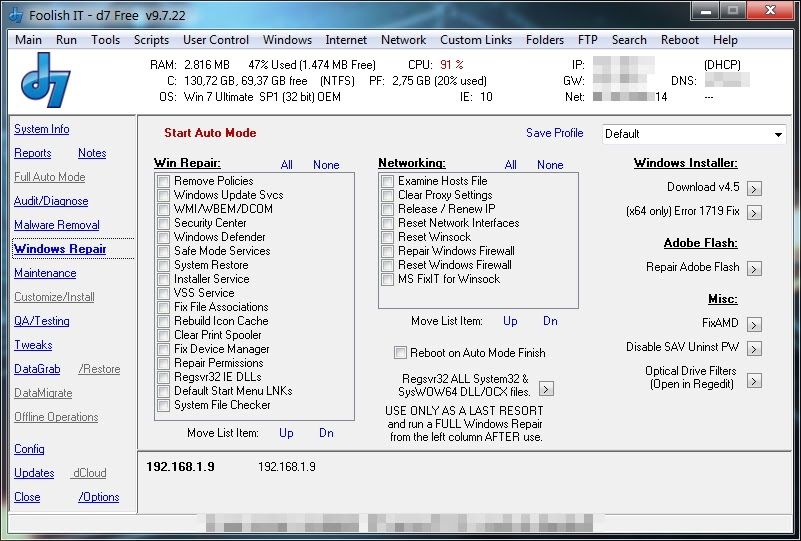This screenshot has height=541, width=801.
Task: Click the Disable SAV Uninst PW arrow button
Action: coord(754,348)
